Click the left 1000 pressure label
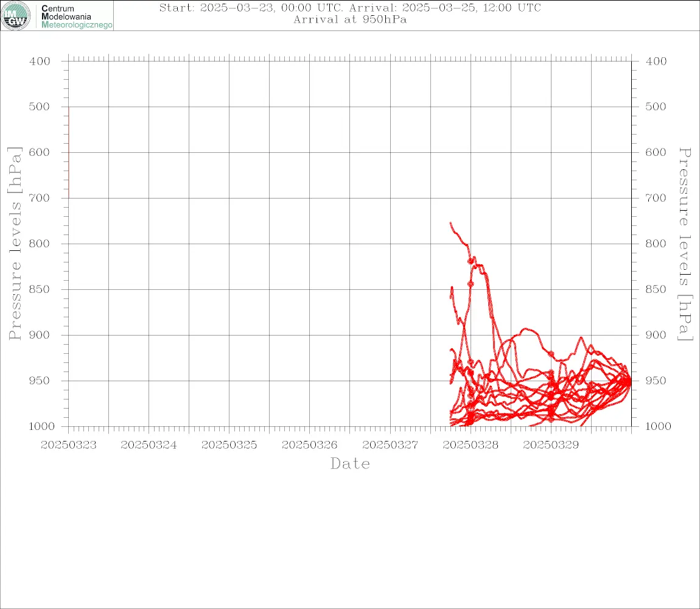Screen dimensions: 700x609 tap(42, 426)
